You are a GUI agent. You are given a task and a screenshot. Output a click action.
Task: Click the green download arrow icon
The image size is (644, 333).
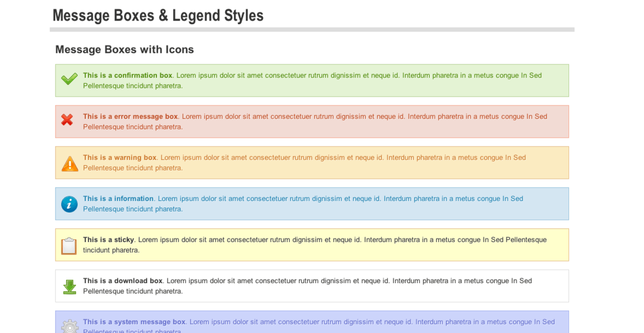(x=70, y=287)
